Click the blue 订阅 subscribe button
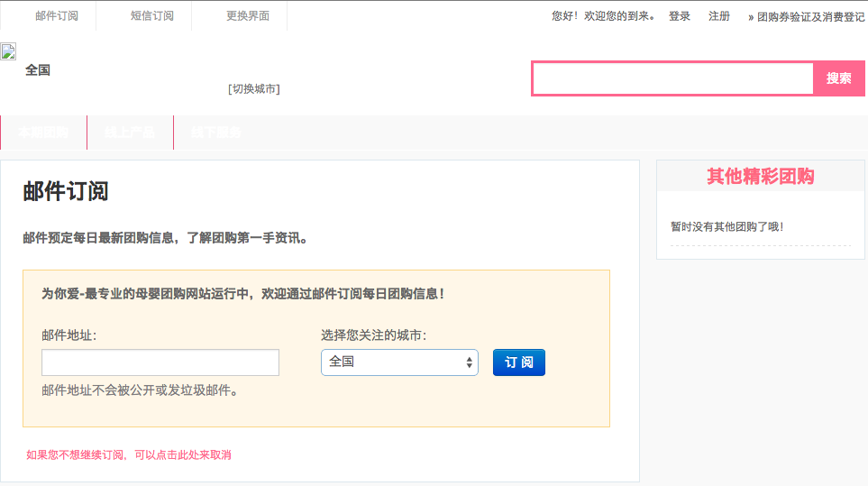Screen dimensions: 868x486 (519, 362)
